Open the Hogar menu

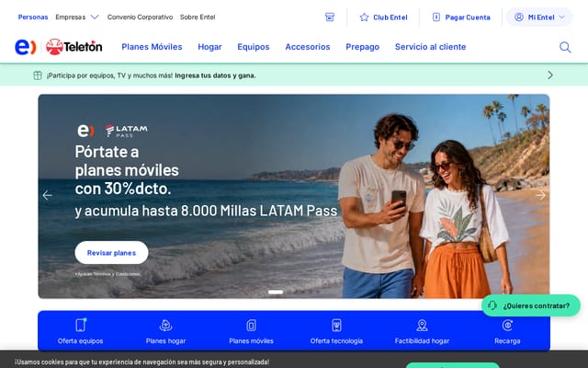click(x=209, y=47)
